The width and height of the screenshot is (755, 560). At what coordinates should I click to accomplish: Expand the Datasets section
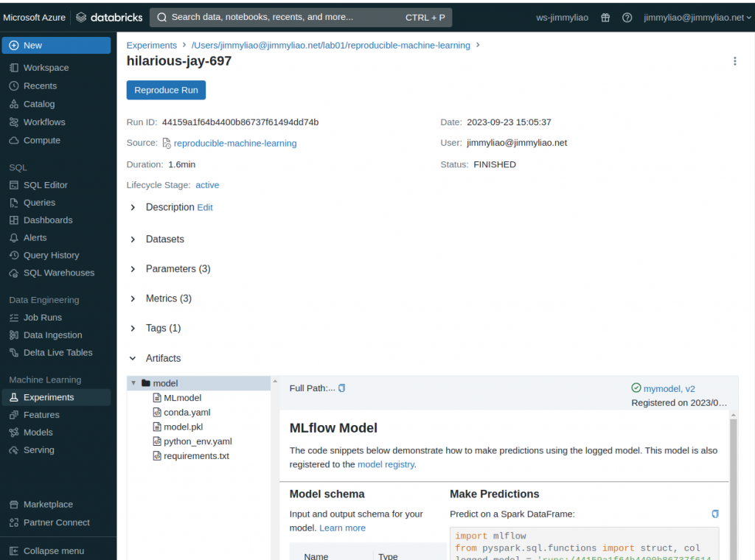pos(133,239)
